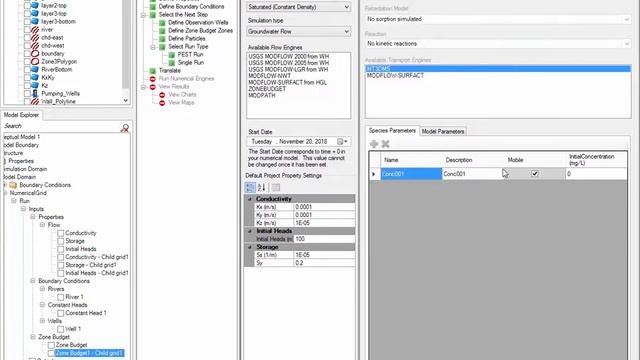
Task: Click the View Maps red icon
Action: coord(162,102)
